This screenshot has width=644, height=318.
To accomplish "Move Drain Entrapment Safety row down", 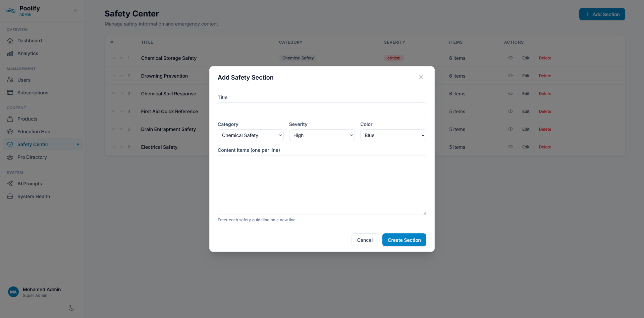I will tap(122, 129).
